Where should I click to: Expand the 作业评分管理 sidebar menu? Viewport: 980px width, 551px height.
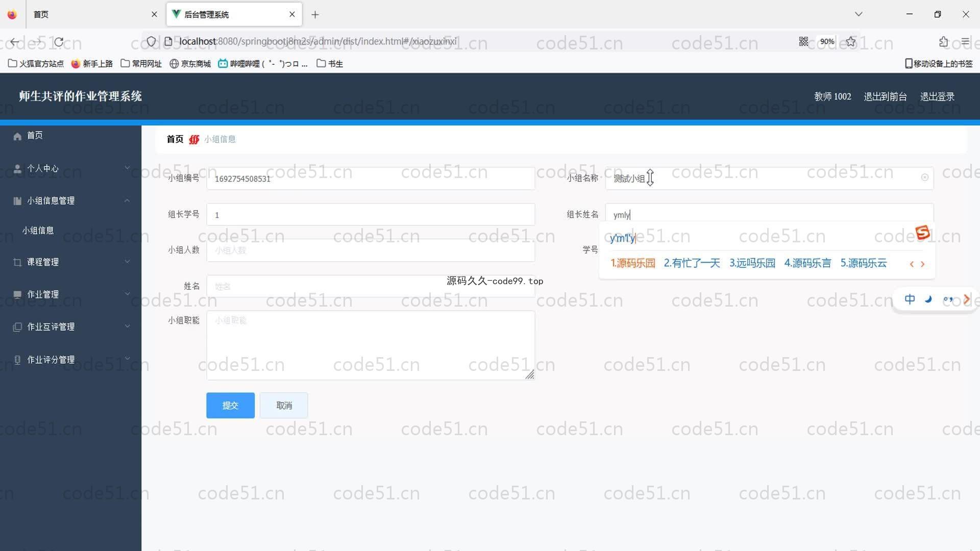pyautogui.click(x=70, y=360)
